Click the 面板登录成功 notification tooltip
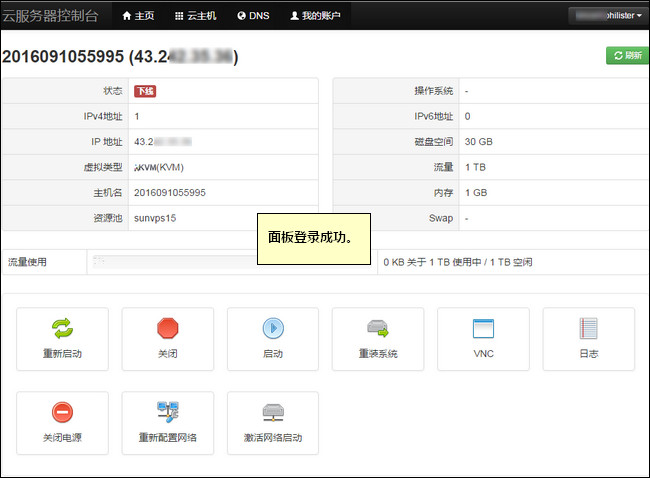Viewport: 650px width, 478px height. 313,239
